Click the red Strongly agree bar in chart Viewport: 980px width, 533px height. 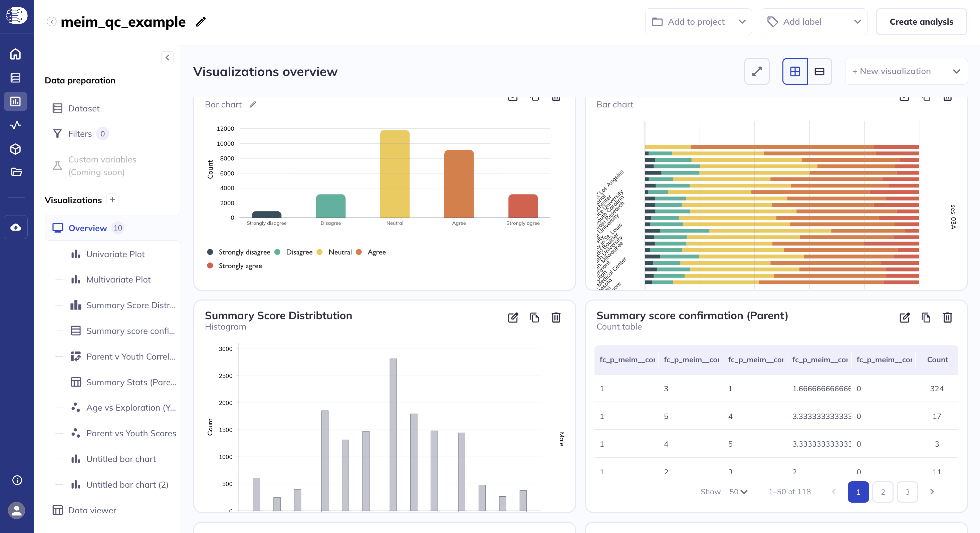click(x=523, y=206)
